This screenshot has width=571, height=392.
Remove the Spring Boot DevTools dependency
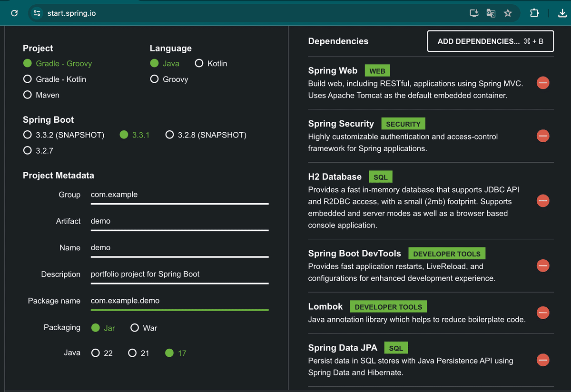543,265
